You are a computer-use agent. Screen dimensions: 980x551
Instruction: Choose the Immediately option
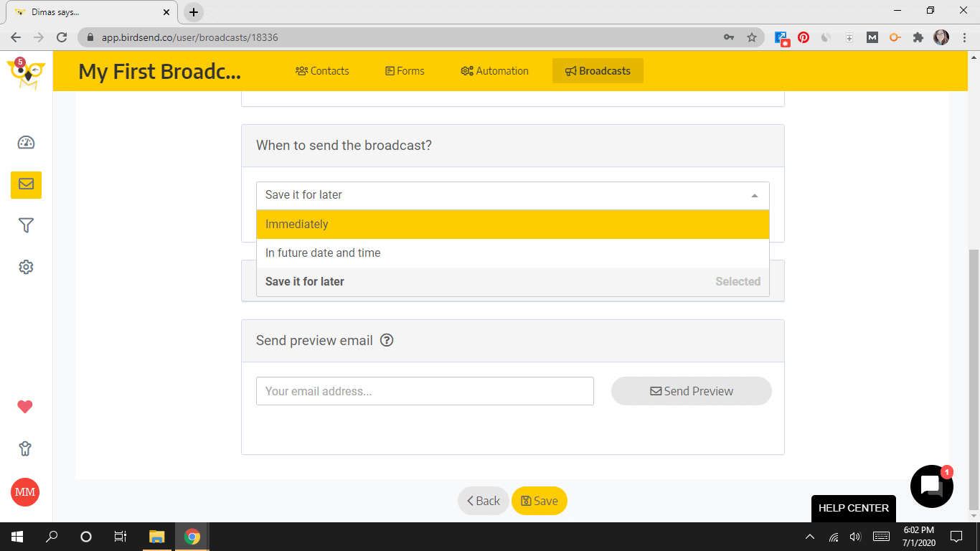(512, 224)
